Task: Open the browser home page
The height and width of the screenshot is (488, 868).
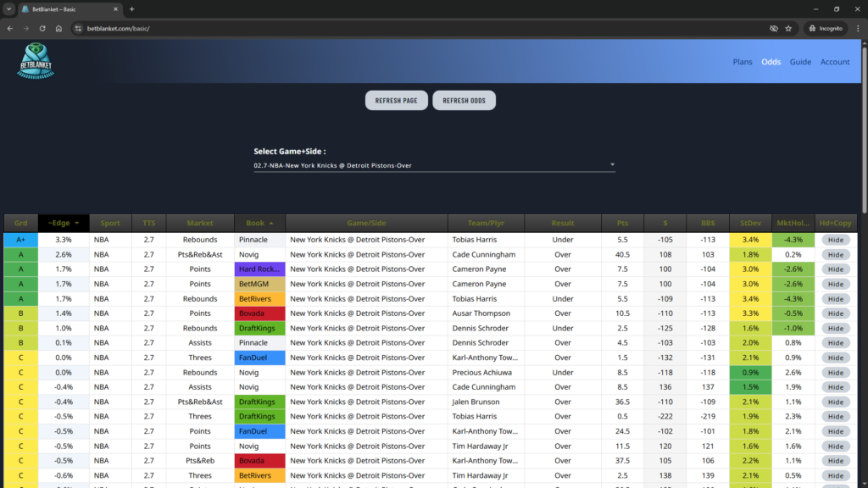Action: 58,28
